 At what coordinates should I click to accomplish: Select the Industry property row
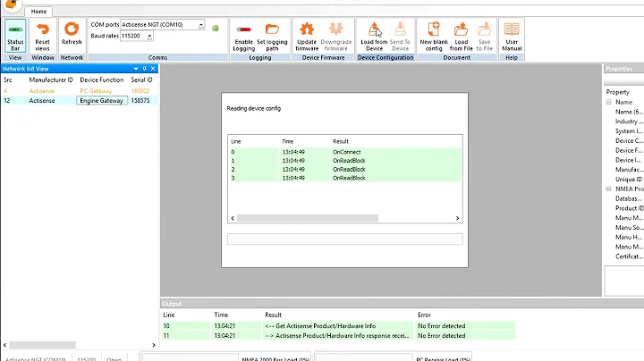click(629, 122)
